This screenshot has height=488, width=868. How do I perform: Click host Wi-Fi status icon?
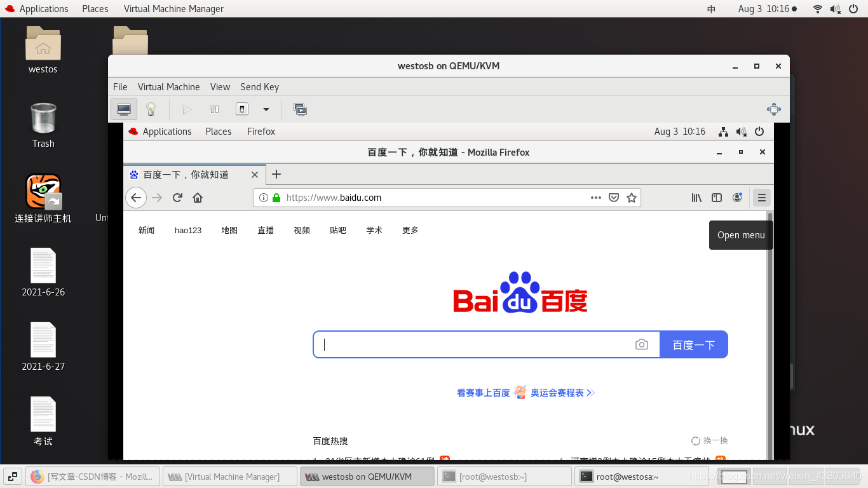pos(818,9)
